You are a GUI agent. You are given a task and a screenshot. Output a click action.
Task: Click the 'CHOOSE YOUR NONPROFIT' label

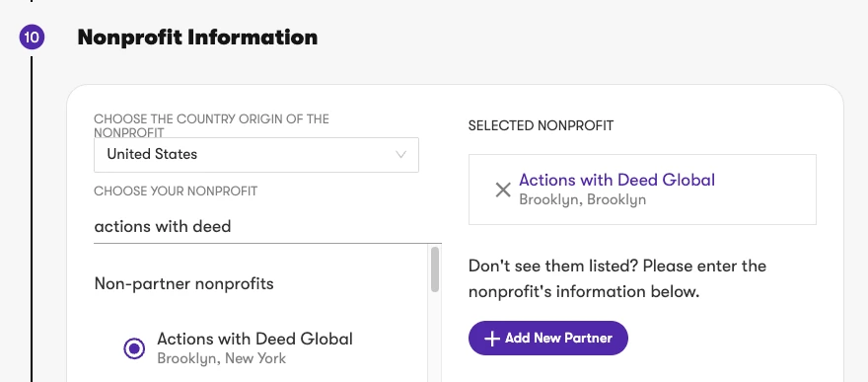[176, 191]
